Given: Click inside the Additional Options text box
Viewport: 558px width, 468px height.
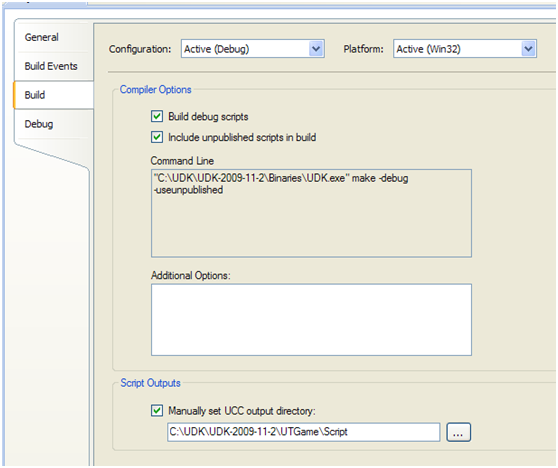Looking at the screenshot, I should pyautogui.click(x=311, y=320).
